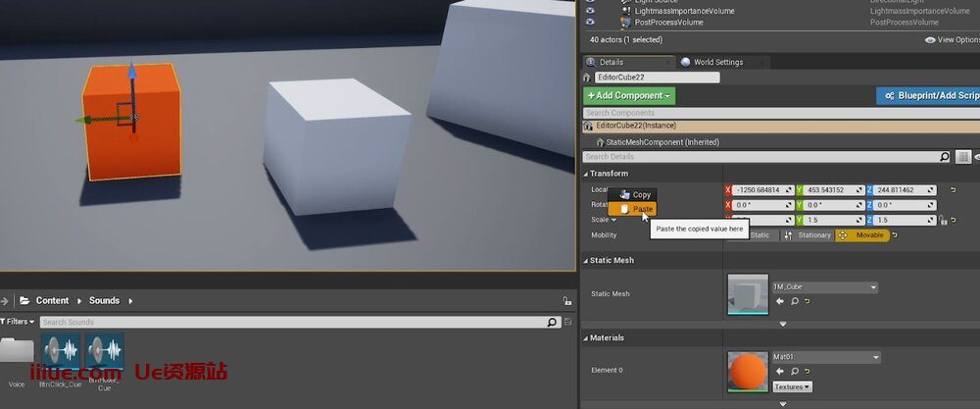Reset Location to default with yellow arrow

click(953, 190)
